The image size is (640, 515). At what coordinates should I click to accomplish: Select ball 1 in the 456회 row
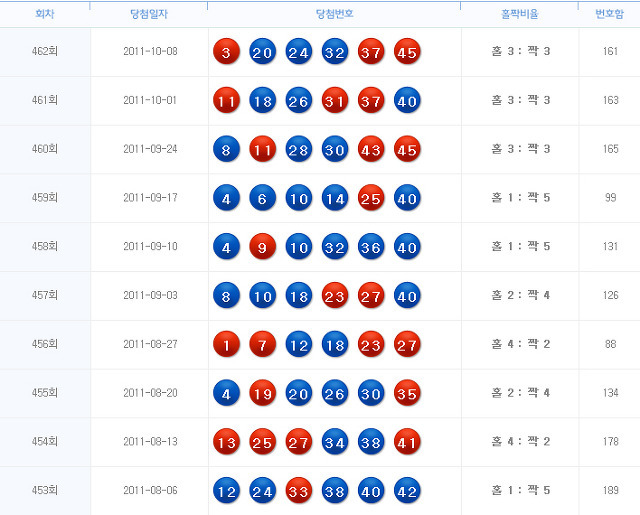click(x=226, y=344)
